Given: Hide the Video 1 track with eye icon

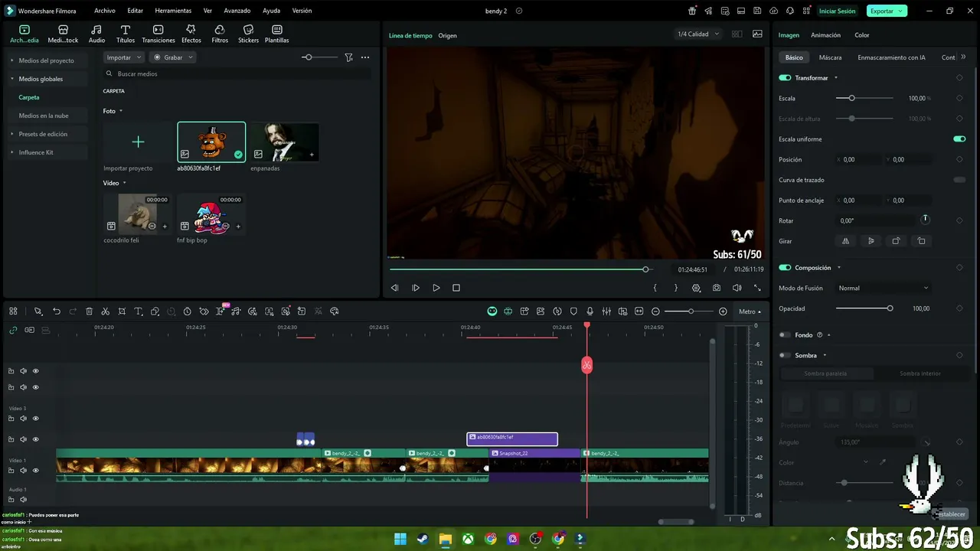Looking at the screenshot, I should tap(35, 471).
